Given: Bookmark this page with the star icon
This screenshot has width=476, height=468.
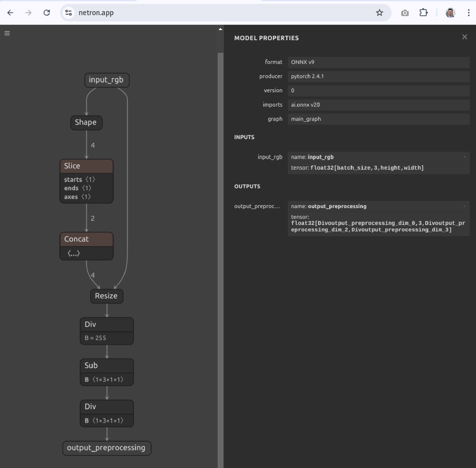Looking at the screenshot, I should [379, 13].
